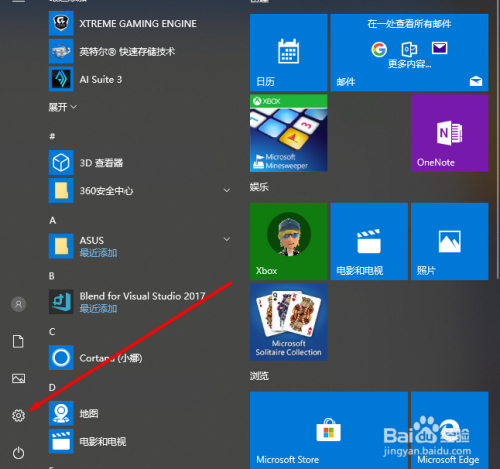Image resolution: width=500 pixels, height=469 pixels.
Task: Launch Microsoft Solitaire Collection tile
Action: (289, 322)
